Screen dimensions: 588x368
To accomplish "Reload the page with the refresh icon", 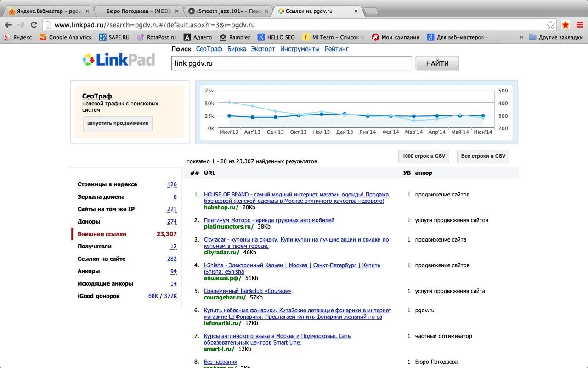I will [35, 25].
